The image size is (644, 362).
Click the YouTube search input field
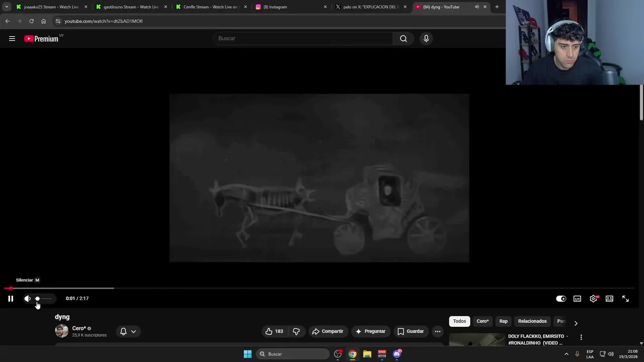(303, 38)
